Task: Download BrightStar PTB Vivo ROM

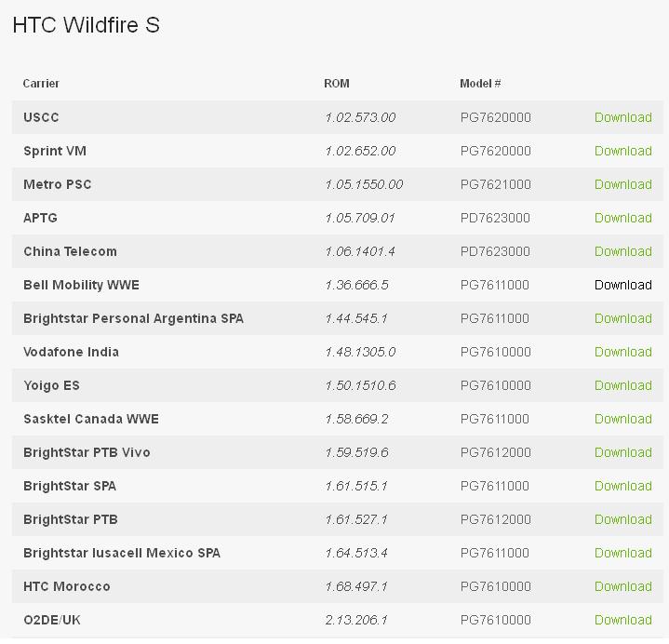Action: (622, 452)
